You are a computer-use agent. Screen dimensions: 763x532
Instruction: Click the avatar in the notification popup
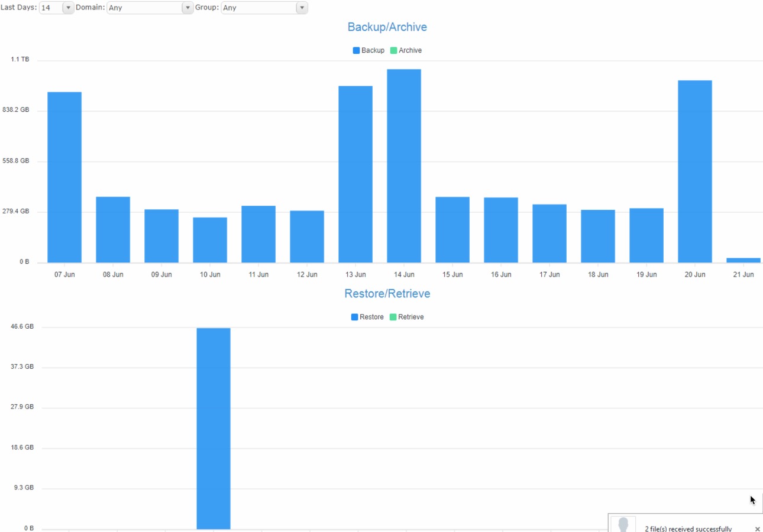pyautogui.click(x=623, y=524)
